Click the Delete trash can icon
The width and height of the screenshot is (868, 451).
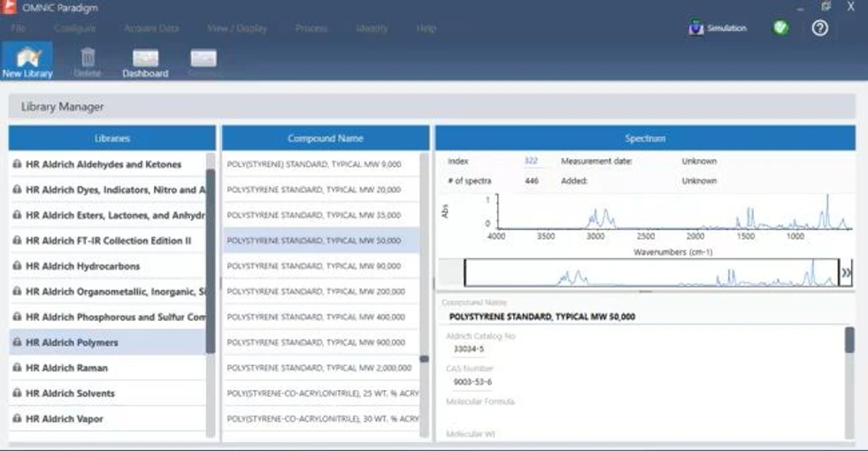tap(88, 57)
